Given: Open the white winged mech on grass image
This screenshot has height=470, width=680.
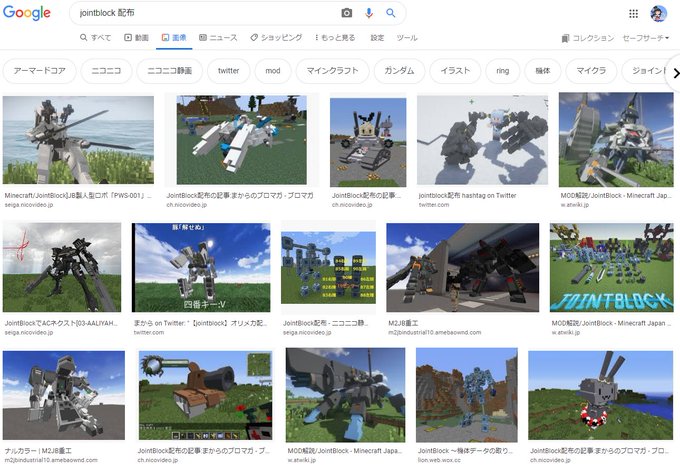Looking at the screenshot, I should [x=242, y=140].
